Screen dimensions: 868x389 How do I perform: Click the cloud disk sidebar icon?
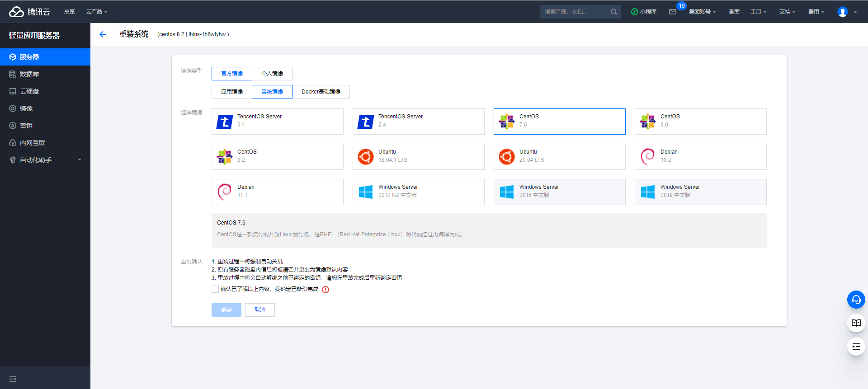point(13,91)
